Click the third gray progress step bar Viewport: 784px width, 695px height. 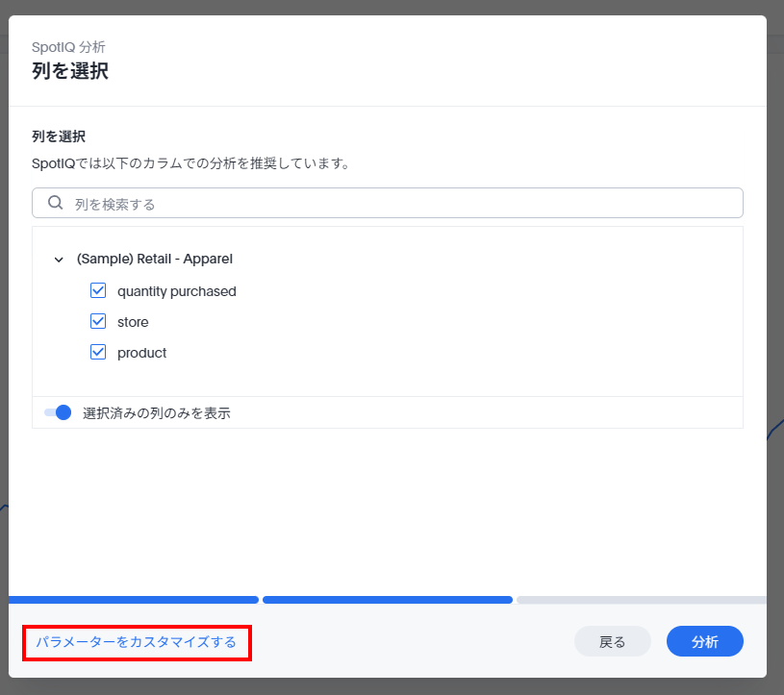click(641, 600)
